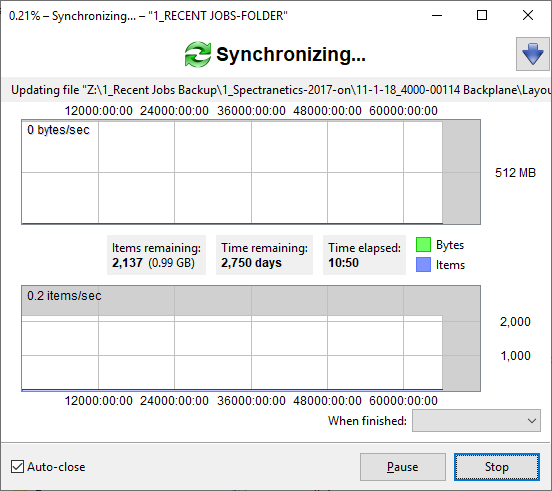The width and height of the screenshot is (552, 491).
Task: Click the When finished dropdown arrow
Action: tap(532, 421)
